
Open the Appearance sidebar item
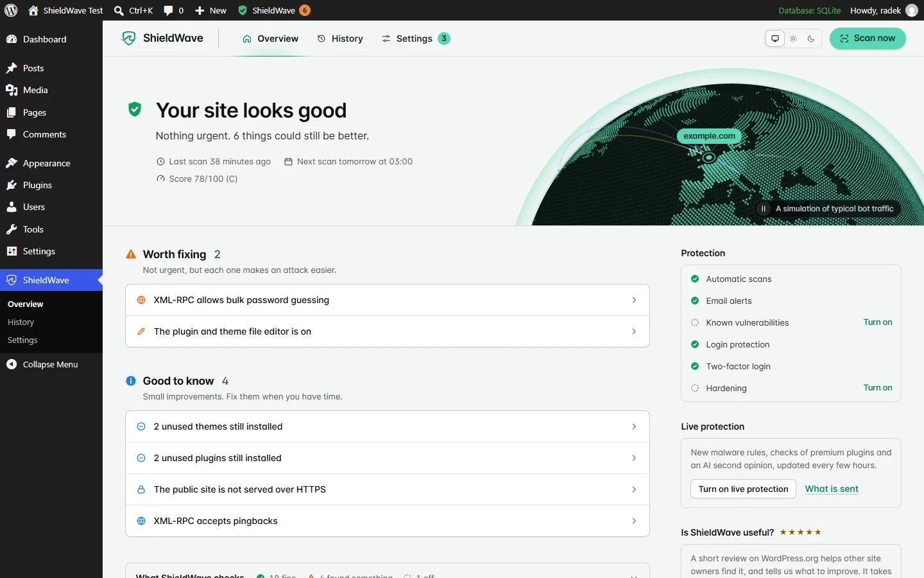(51, 163)
